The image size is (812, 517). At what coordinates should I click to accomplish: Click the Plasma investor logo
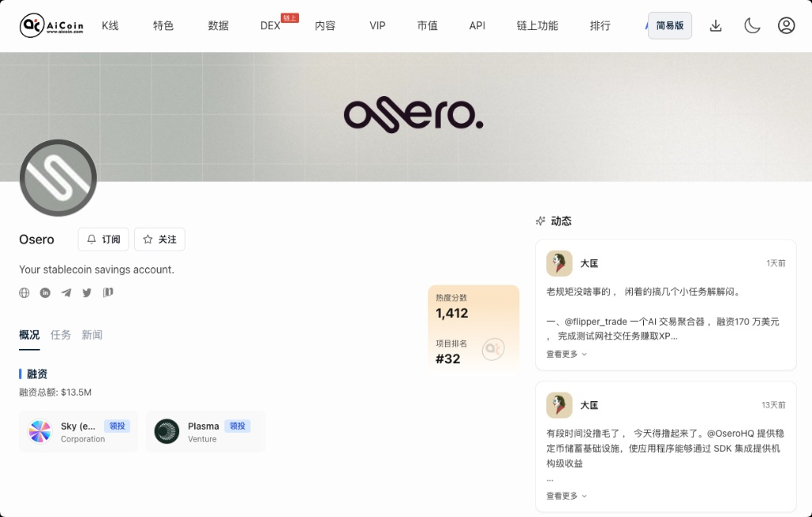[x=167, y=431]
